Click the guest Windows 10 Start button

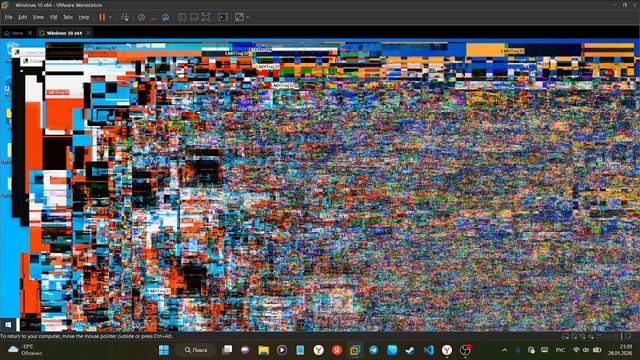click(x=8, y=325)
